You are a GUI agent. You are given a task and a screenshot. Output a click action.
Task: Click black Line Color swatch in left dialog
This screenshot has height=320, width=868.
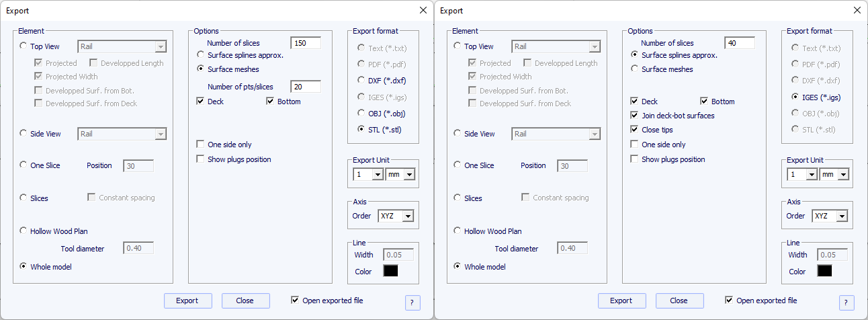(x=390, y=271)
